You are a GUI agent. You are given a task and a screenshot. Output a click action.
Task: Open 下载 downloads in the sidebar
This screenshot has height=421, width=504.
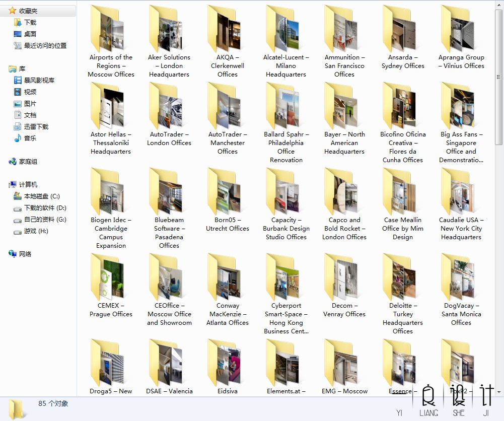(25, 22)
